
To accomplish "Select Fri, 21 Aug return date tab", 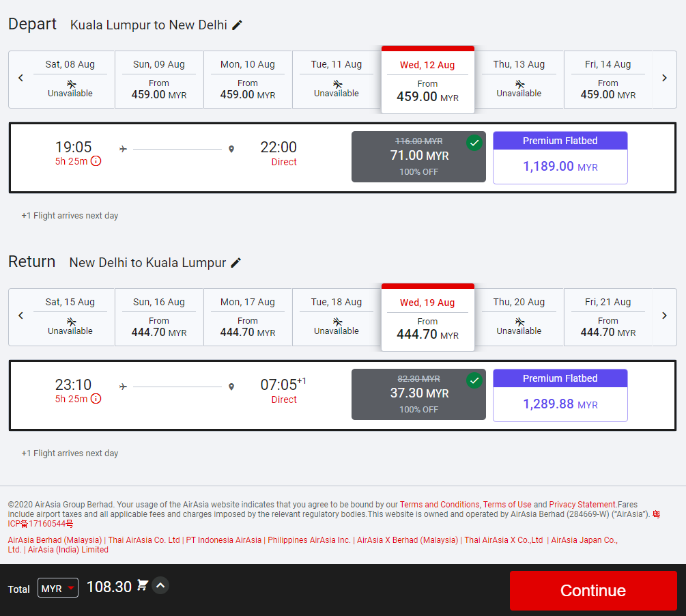I will (x=608, y=317).
